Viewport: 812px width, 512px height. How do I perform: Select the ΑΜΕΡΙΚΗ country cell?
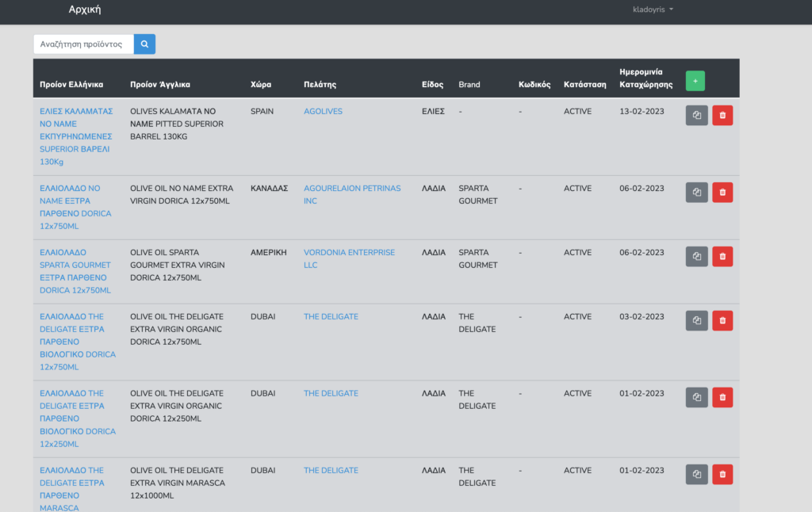pos(268,253)
